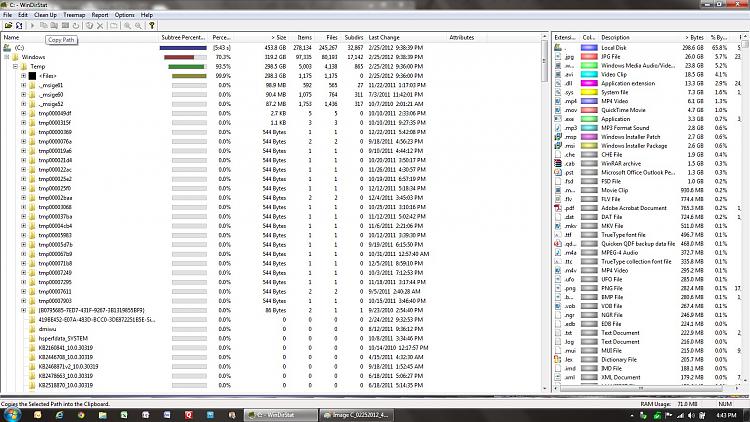The width and height of the screenshot is (750, 422).
Task: Sort by the Bytes column header
Action: [694, 37]
